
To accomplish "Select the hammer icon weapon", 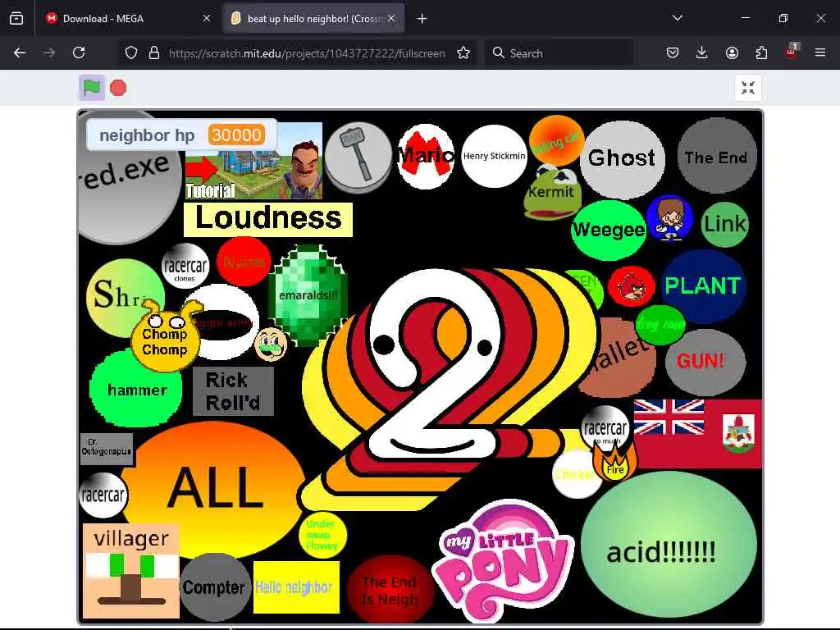I will point(358,157).
